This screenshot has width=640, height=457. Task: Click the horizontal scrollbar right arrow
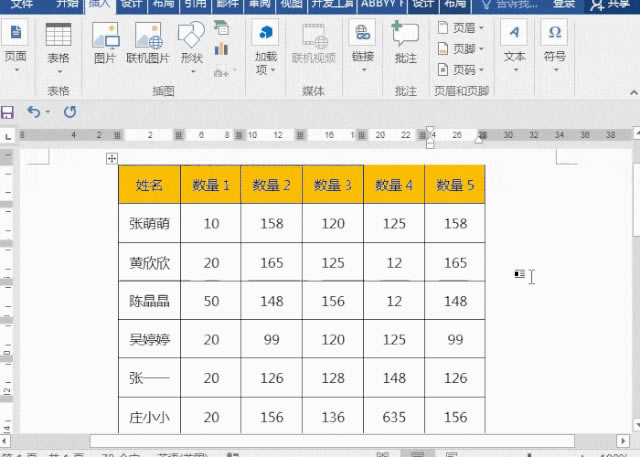(623, 441)
